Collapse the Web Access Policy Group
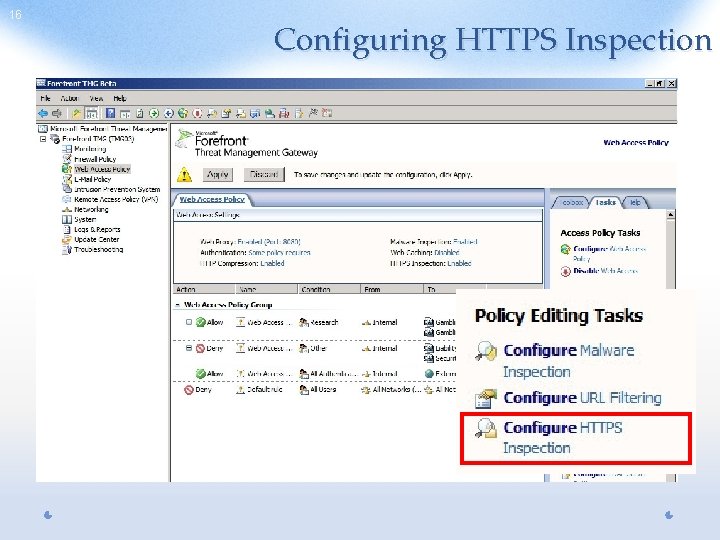The width and height of the screenshot is (720, 540). click(177, 305)
